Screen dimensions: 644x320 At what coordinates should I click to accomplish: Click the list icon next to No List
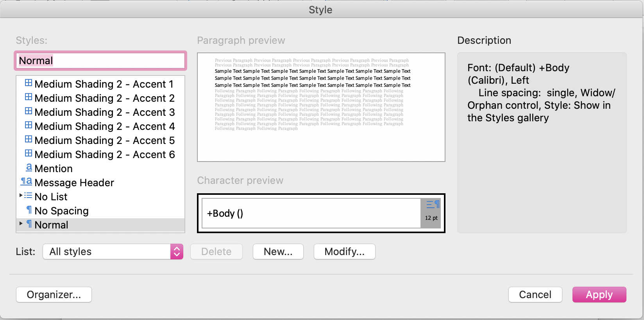(x=28, y=196)
